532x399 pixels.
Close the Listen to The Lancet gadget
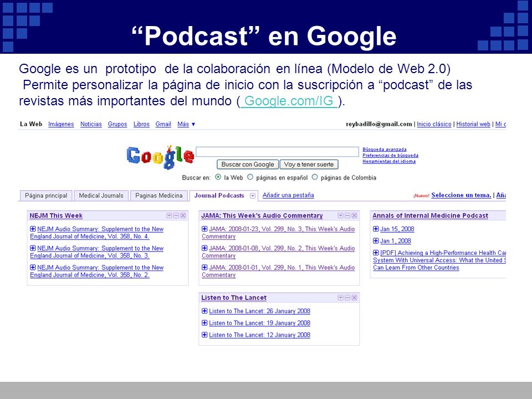tap(354, 298)
